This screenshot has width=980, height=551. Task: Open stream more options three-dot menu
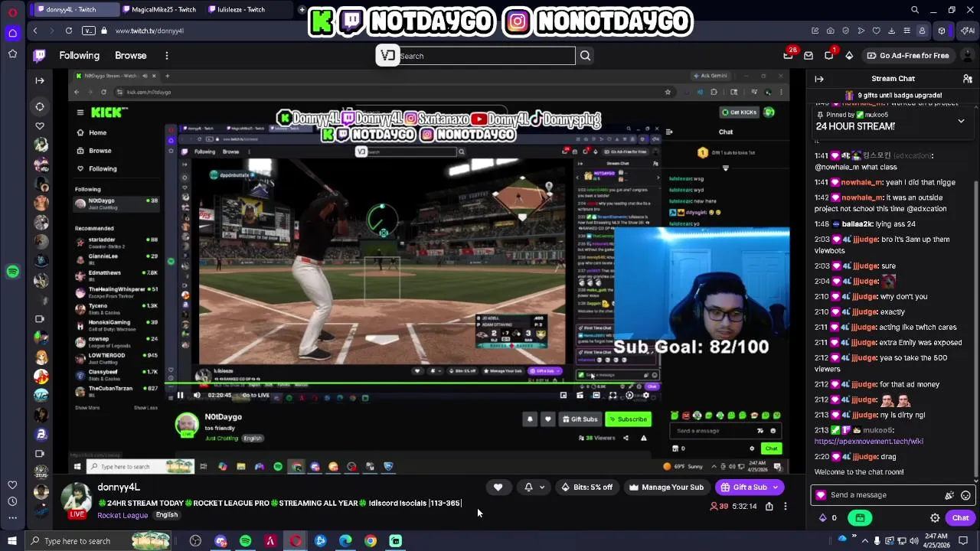point(785,507)
